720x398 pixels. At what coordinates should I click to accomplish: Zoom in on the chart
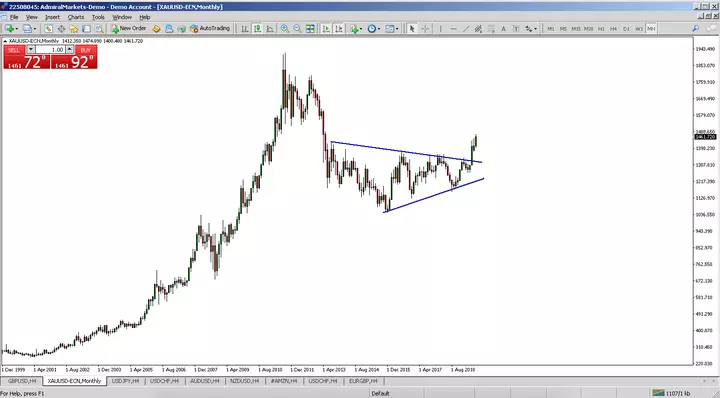pos(285,28)
